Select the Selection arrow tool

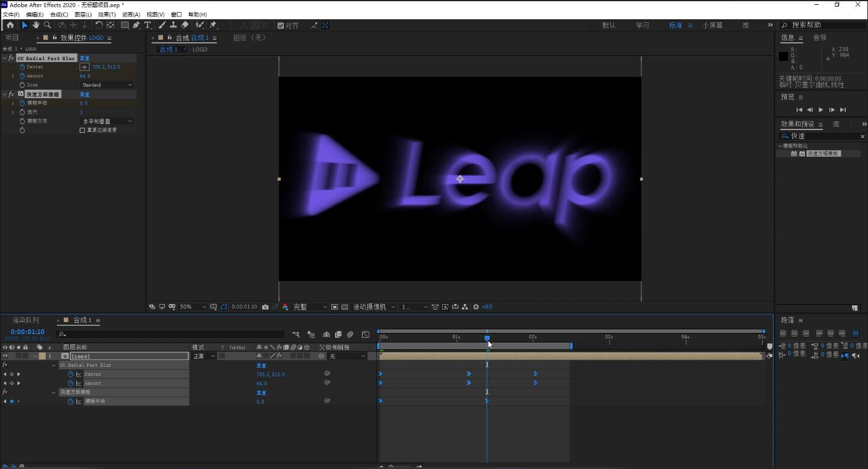25,25
